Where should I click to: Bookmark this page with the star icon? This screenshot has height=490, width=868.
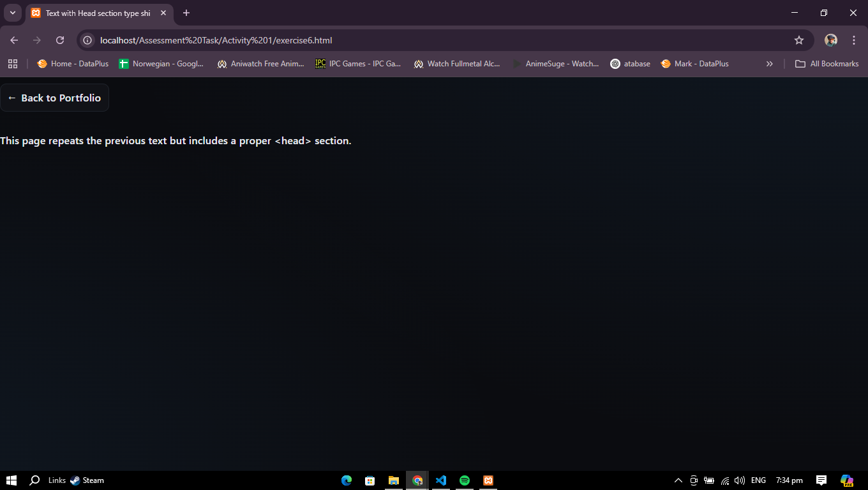tap(798, 40)
